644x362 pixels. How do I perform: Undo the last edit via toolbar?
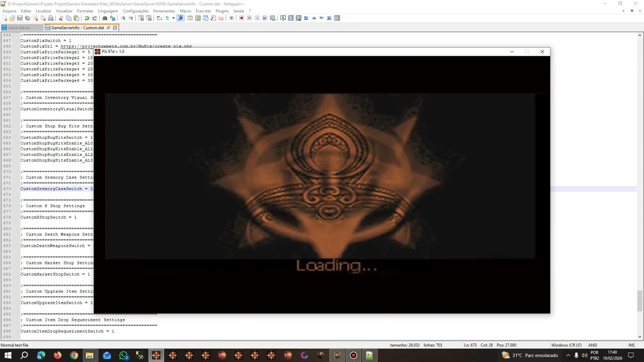click(x=87, y=18)
